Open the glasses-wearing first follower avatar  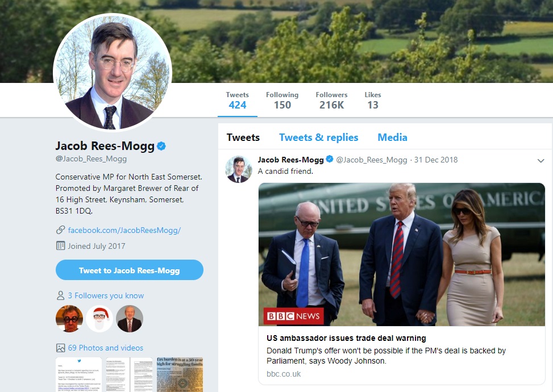click(69, 319)
